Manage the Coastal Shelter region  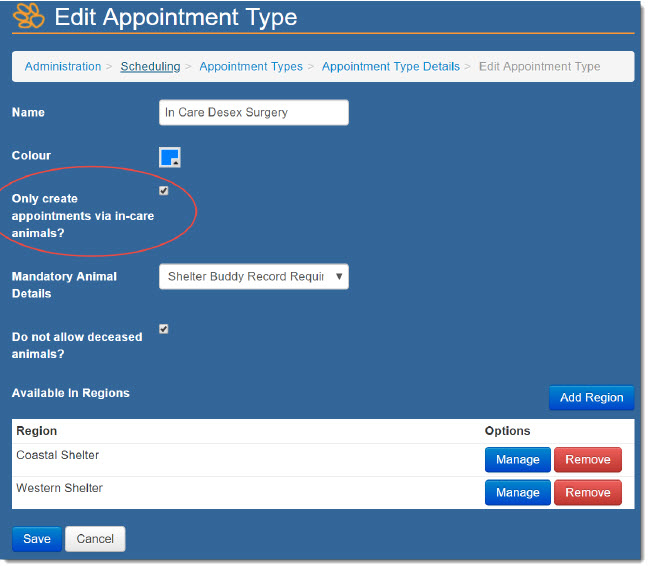[517, 460]
